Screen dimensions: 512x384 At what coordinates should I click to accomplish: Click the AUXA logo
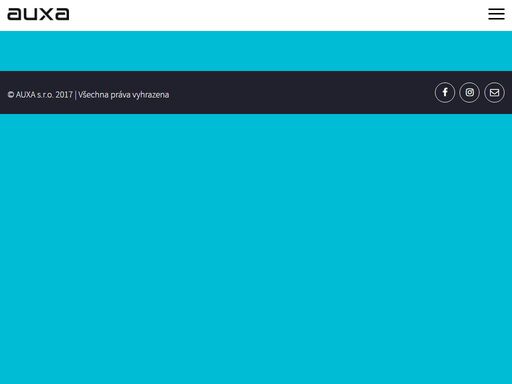pos(38,14)
